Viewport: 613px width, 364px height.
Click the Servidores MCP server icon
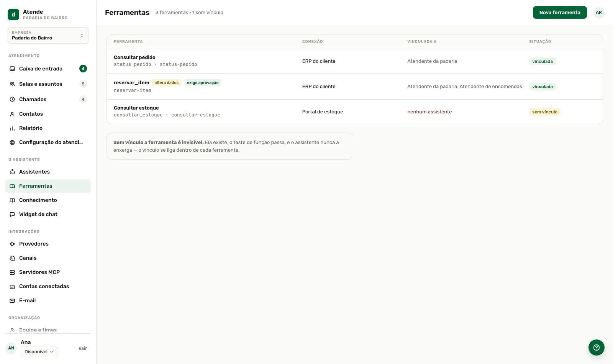(12, 272)
